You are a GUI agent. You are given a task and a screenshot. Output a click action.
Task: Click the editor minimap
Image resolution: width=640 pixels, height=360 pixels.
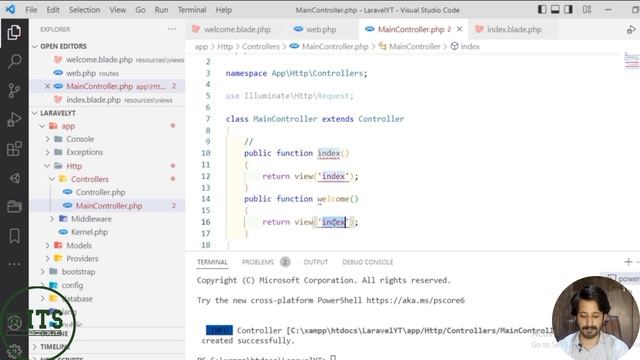(631, 61)
